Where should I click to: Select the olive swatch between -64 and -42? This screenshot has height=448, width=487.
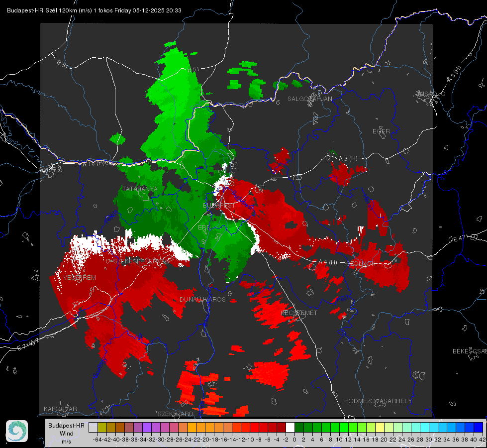point(102,427)
